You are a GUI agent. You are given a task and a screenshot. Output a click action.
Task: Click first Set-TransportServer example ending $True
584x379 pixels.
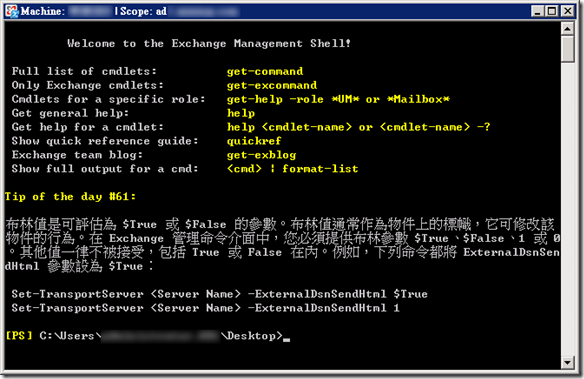point(219,294)
